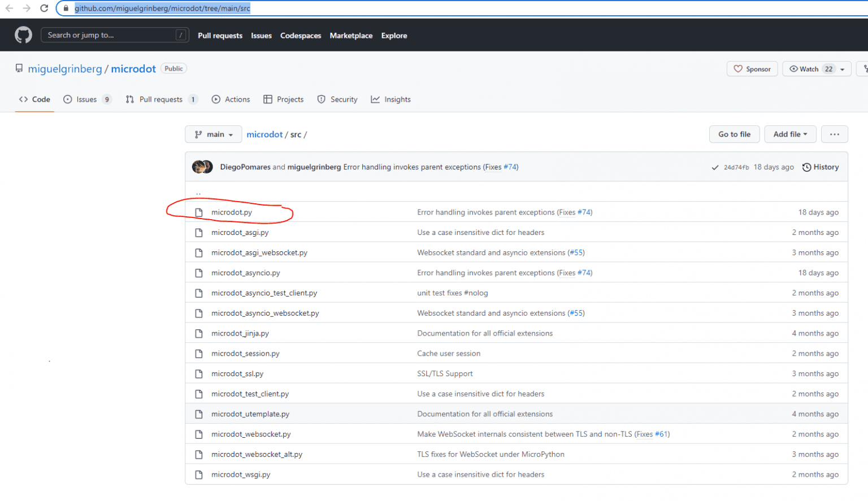Open Marketplace in the top navigation

[x=351, y=36]
